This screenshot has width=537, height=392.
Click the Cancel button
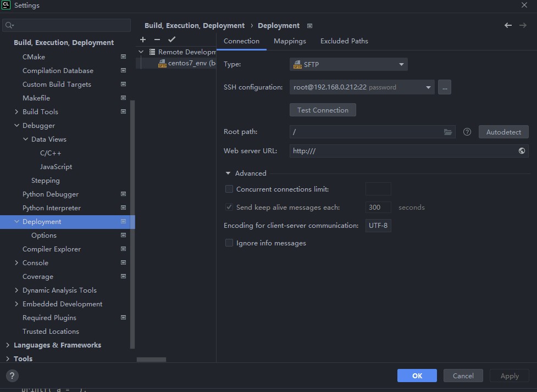(463, 376)
